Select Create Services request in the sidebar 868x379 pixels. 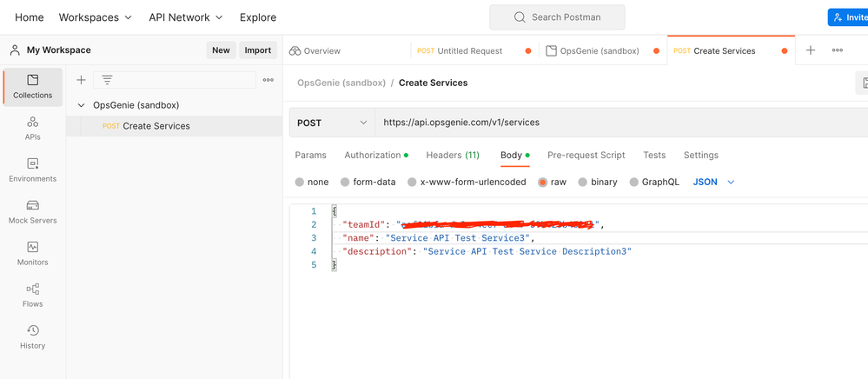174,126
